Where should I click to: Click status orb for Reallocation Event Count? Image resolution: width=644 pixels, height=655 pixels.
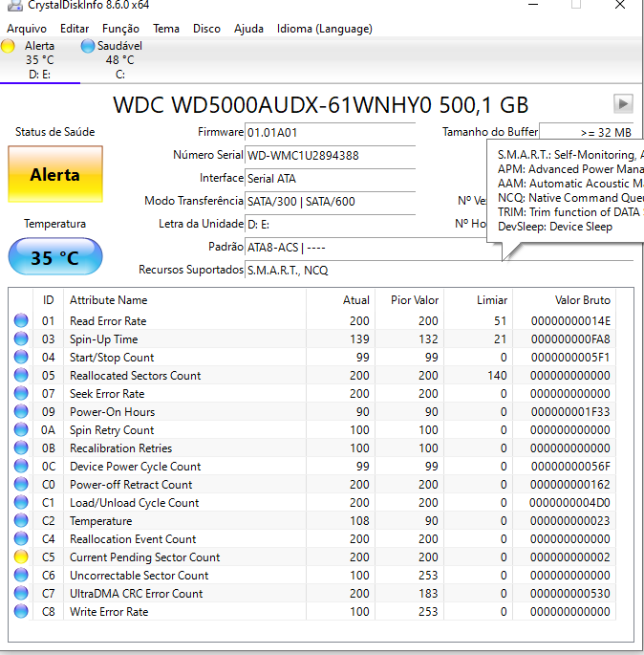[x=21, y=538]
